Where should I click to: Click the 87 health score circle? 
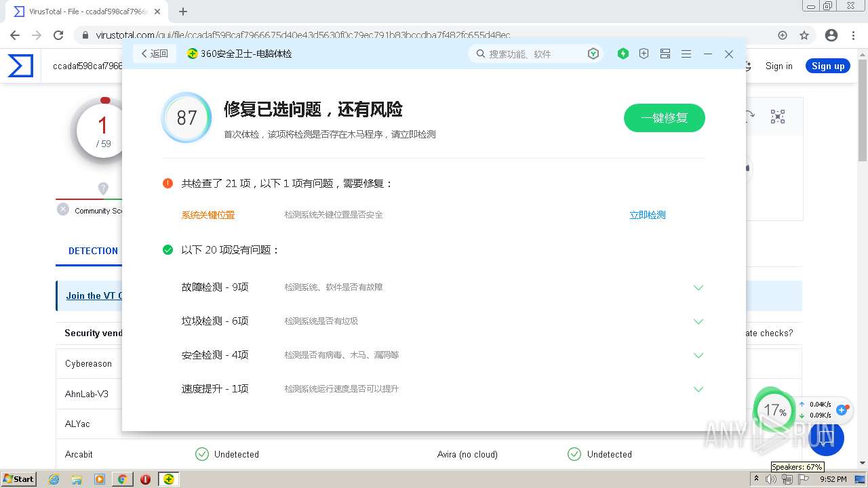tap(186, 118)
